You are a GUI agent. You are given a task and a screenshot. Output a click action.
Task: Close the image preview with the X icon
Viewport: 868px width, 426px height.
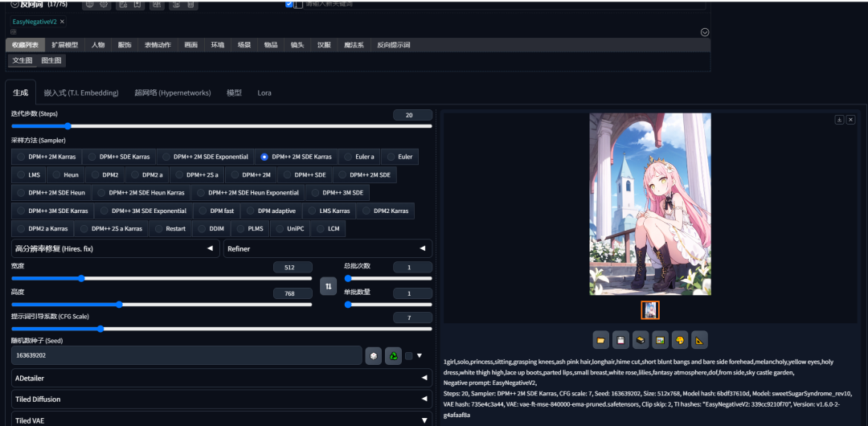[851, 120]
